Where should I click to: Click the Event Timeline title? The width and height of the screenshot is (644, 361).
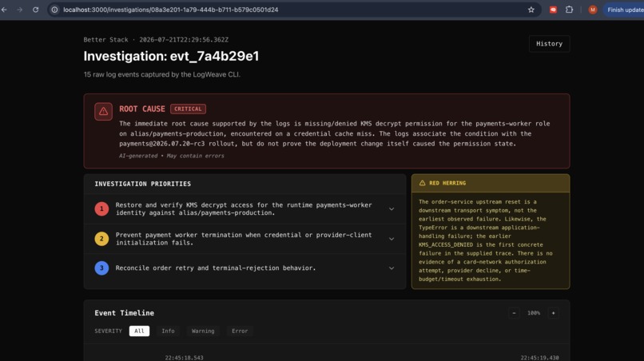pyautogui.click(x=125, y=313)
